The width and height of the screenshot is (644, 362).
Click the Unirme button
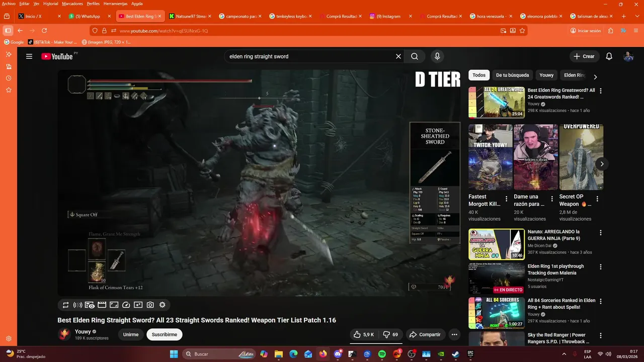(x=131, y=334)
